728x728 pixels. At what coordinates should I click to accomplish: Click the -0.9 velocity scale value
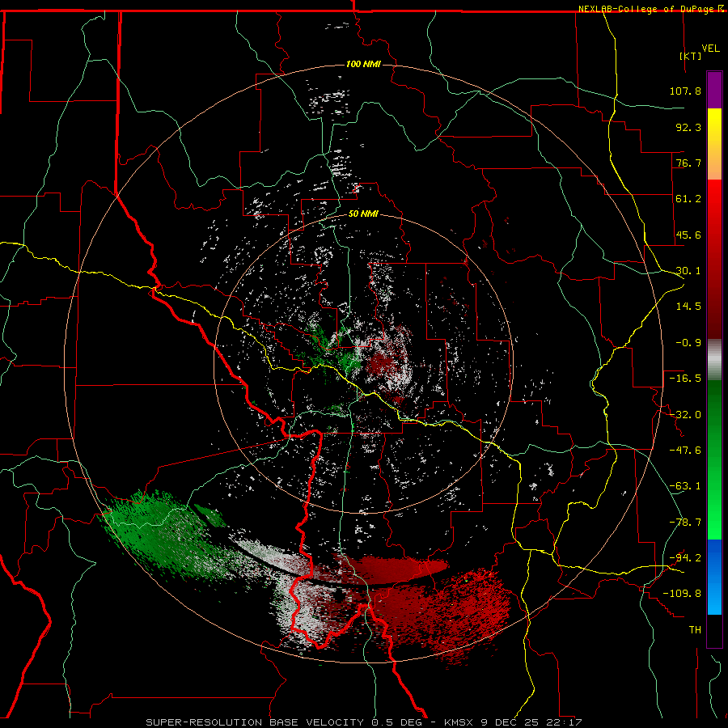(x=688, y=343)
